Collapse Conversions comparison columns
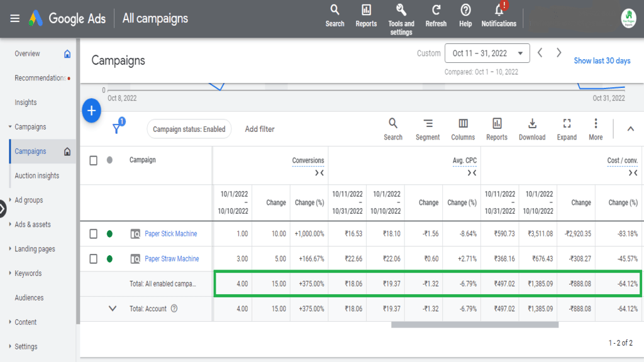The image size is (644, 362). 319,173
